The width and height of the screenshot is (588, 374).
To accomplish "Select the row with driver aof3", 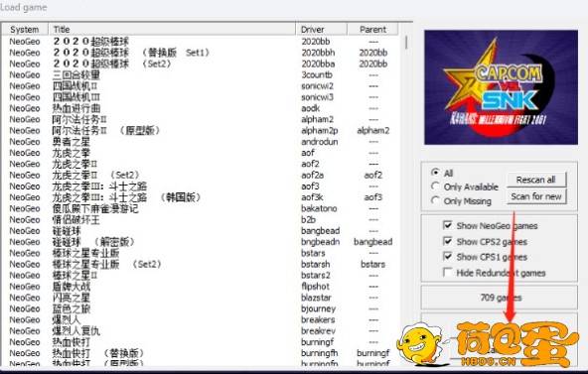I will click(201, 187).
